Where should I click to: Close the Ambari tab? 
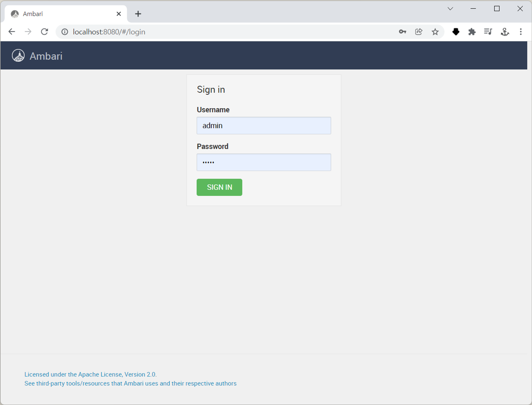(x=119, y=14)
